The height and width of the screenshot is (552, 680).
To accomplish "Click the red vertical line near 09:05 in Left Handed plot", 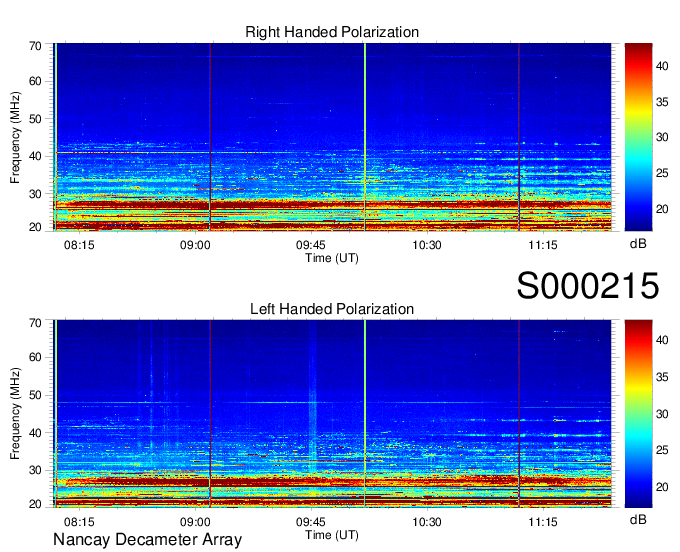I will (210, 414).
